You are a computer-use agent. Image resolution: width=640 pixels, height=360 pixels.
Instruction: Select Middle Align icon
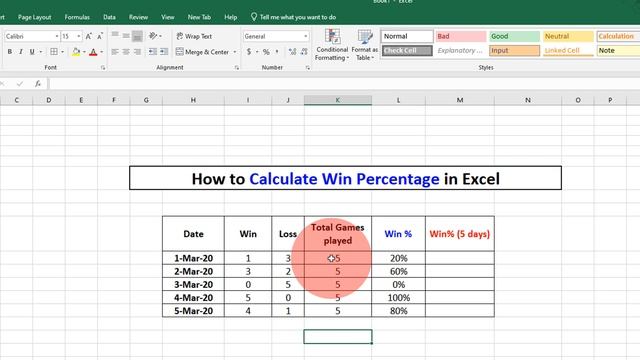point(126,36)
